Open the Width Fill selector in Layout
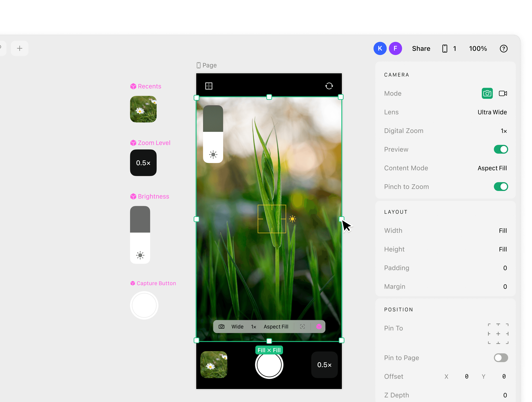 tap(503, 230)
